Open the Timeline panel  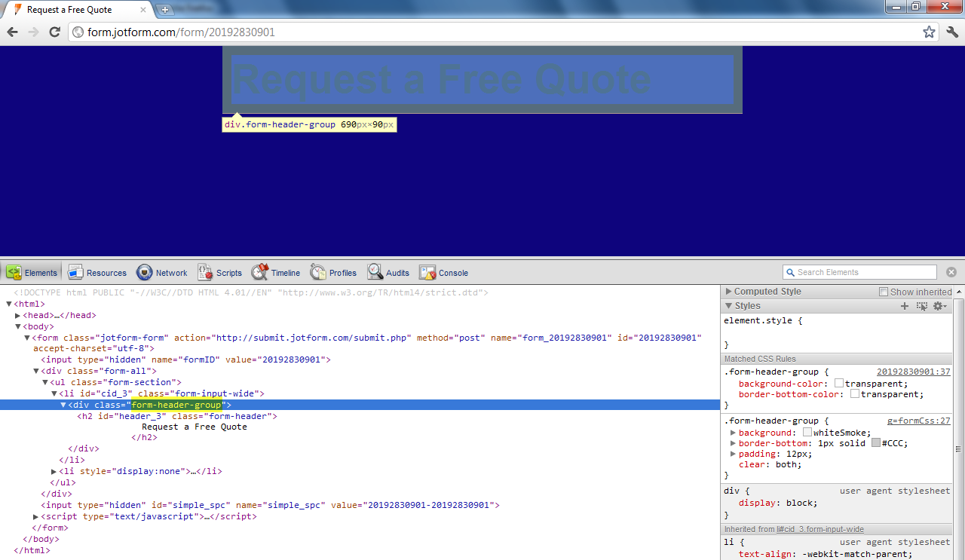[x=275, y=272]
